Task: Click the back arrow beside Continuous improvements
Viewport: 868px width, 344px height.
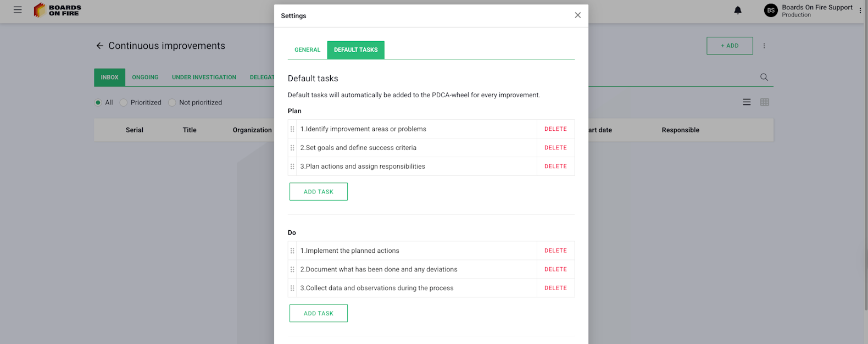Action: click(x=99, y=46)
